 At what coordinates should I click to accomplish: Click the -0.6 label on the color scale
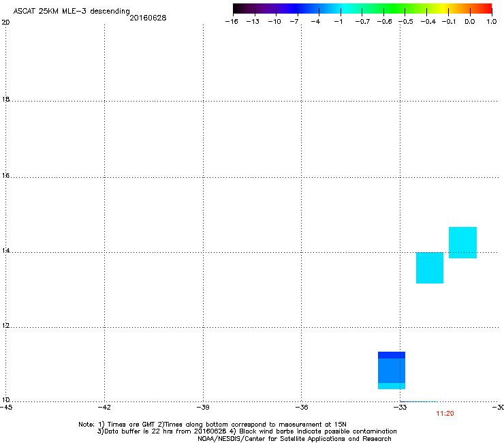[x=384, y=22]
